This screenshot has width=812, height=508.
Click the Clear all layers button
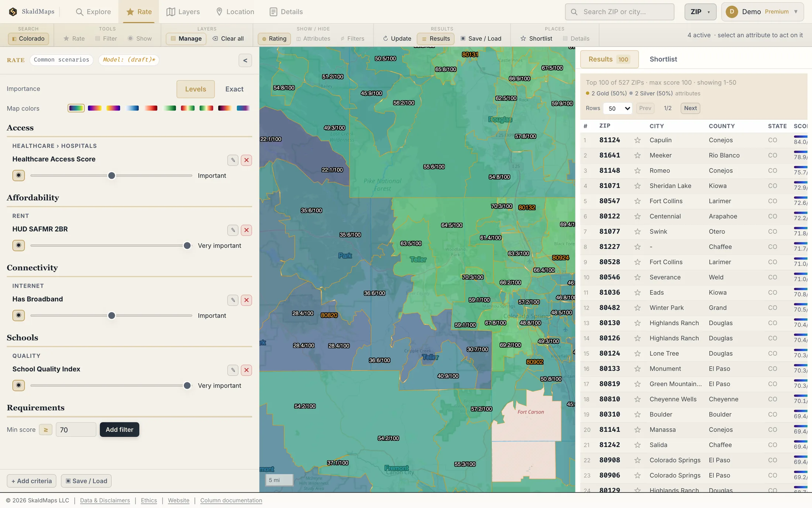(x=228, y=38)
